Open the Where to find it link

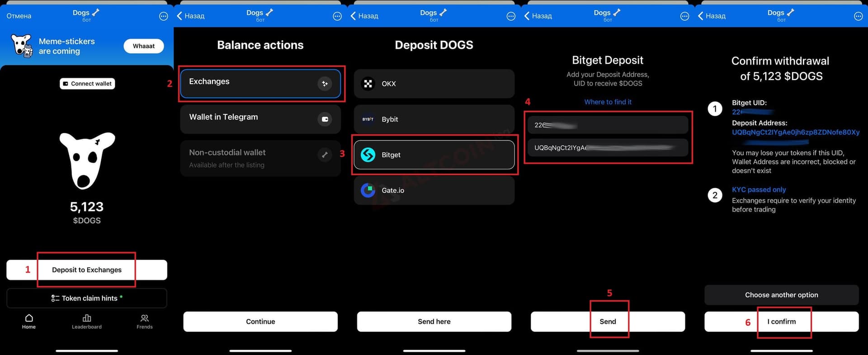tap(608, 102)
